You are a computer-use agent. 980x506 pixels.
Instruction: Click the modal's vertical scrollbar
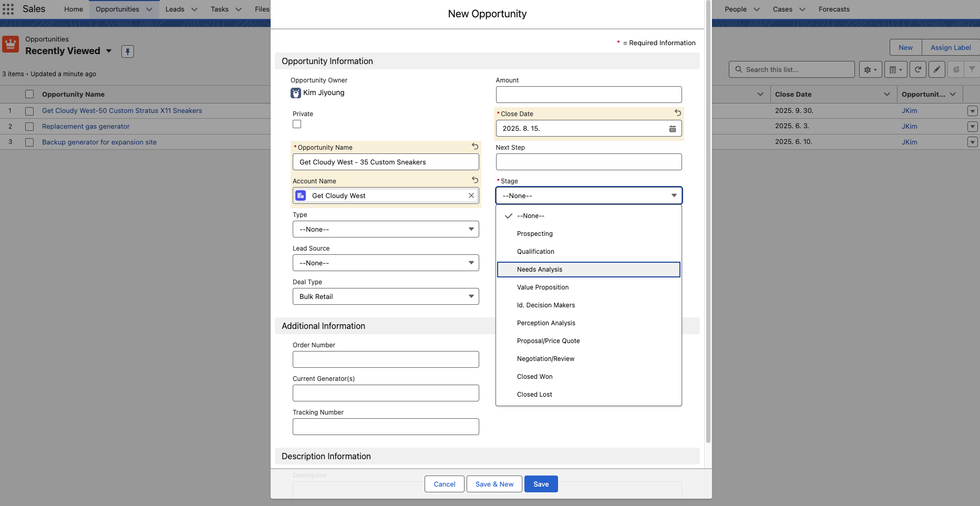click(708, 221)
